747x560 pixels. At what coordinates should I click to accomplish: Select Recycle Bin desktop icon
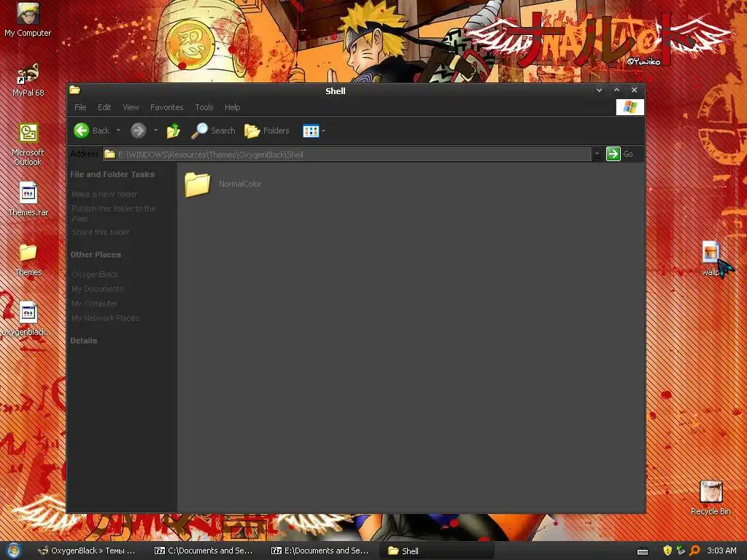(x=711, y=498)
